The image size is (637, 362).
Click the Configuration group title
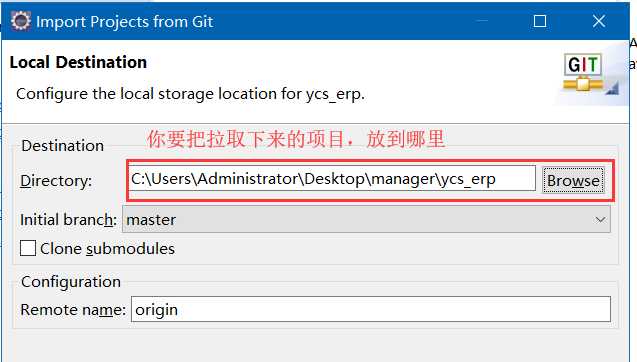coord(71,282)
